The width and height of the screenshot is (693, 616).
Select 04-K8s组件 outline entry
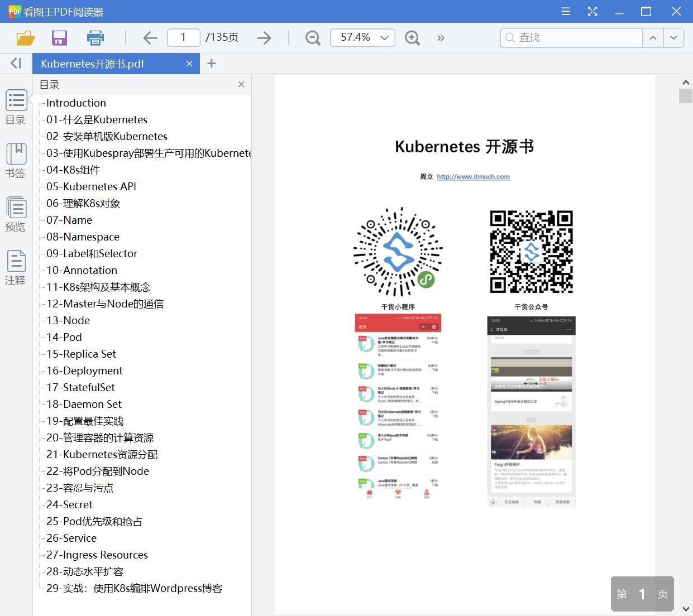pyautogui.click(x=73, y=170)
